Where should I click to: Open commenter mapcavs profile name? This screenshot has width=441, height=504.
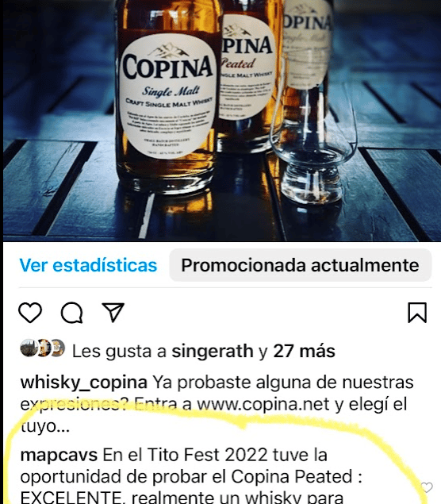click(x=59, y=455)
